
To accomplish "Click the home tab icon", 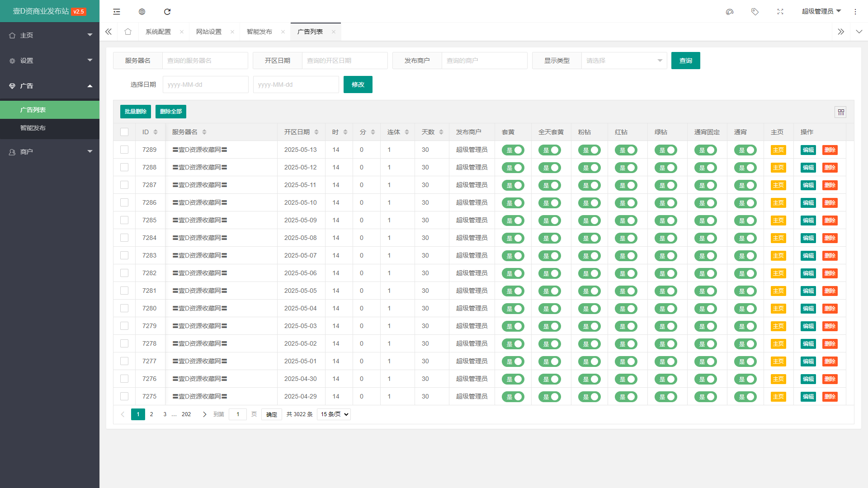I will pos(128,32).
